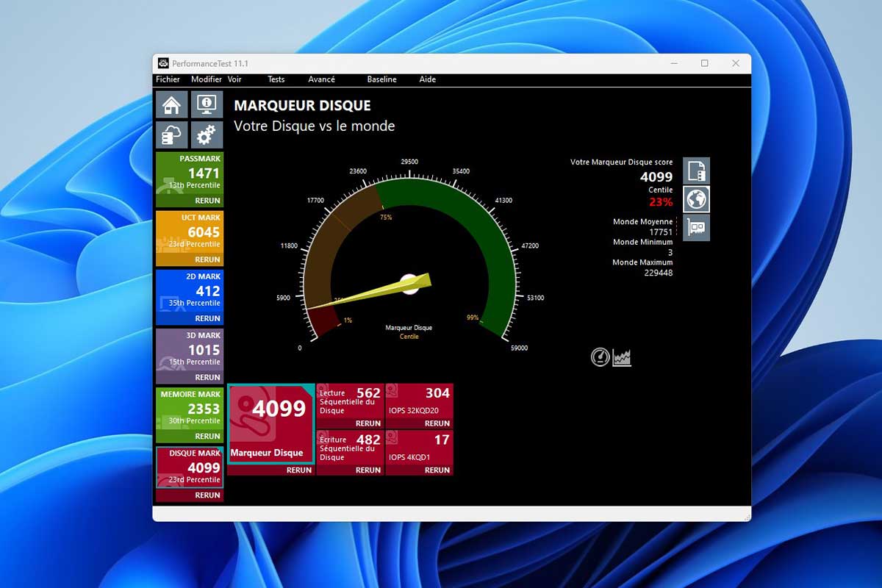The width and height of the screenshot is (882, 588).
Task: Click the 59000 gauge end label
Action: coord(519,348)
